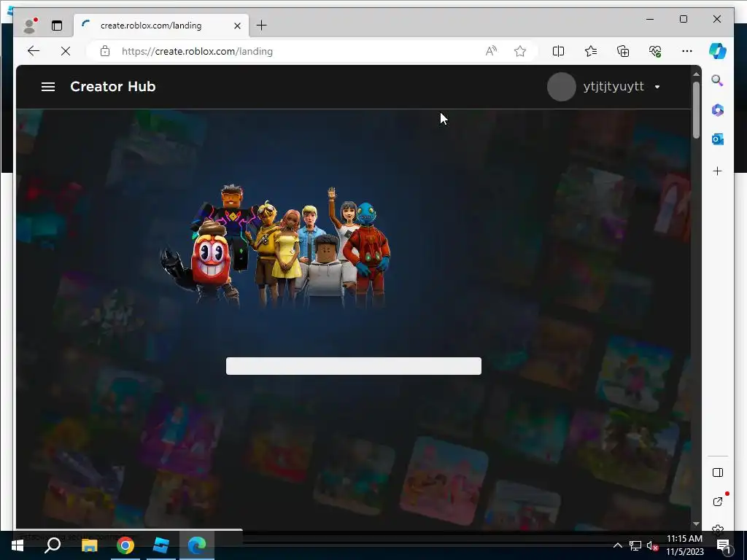Open the tab actions menu icon

point(57,26)
